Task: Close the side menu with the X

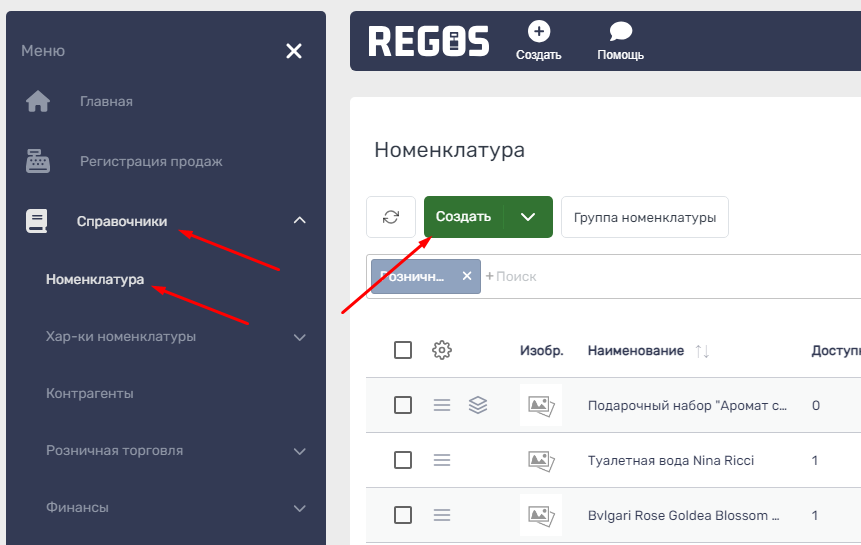Action: click(x=294, y=51)
